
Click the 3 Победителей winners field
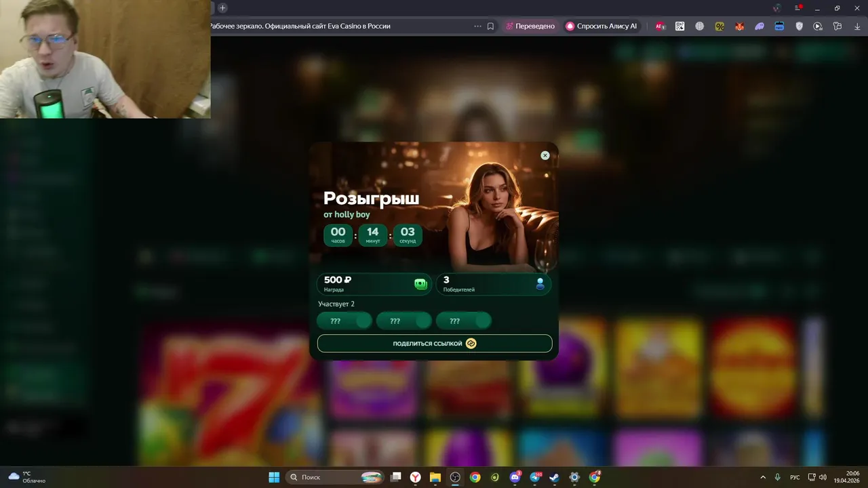point(494,284)
